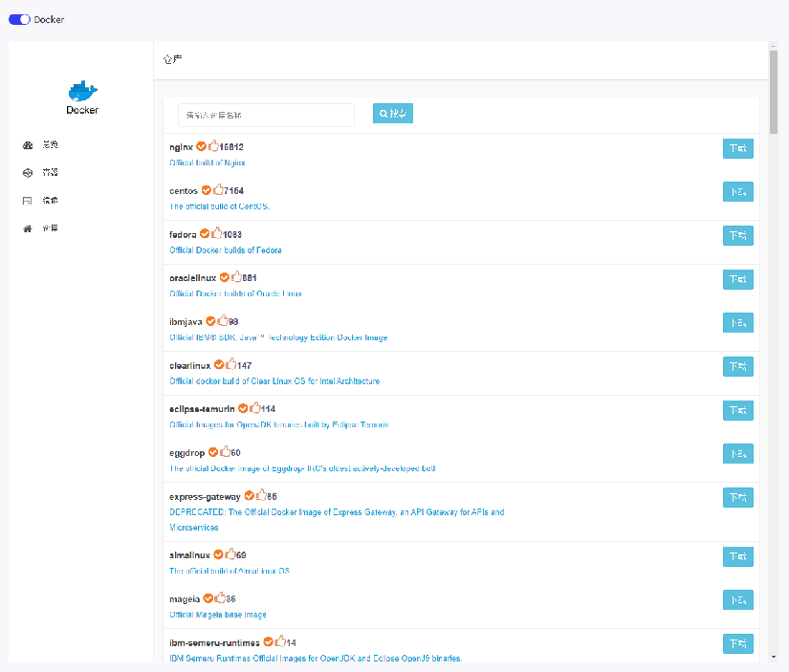789x672 pixels.
Task: Open 'Official Docker builds of Oracle Linux' link
Action: pyautogui.click(x=235, y=293)
